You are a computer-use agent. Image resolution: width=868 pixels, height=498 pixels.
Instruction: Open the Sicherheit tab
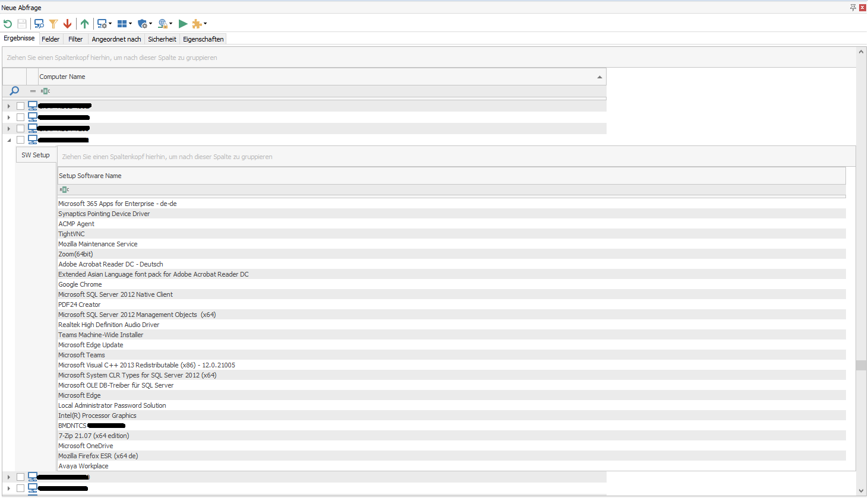(162, 39)
